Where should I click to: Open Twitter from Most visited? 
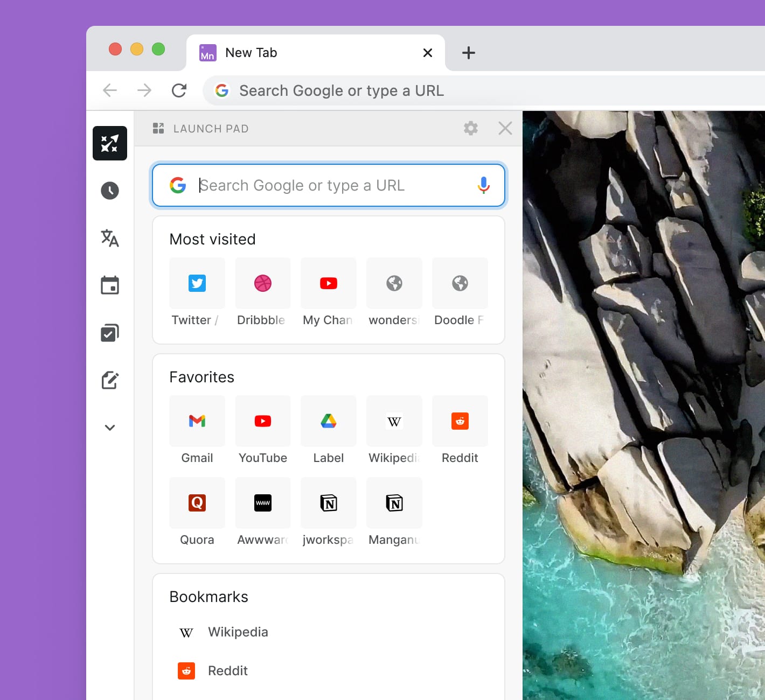coord(197,283)
